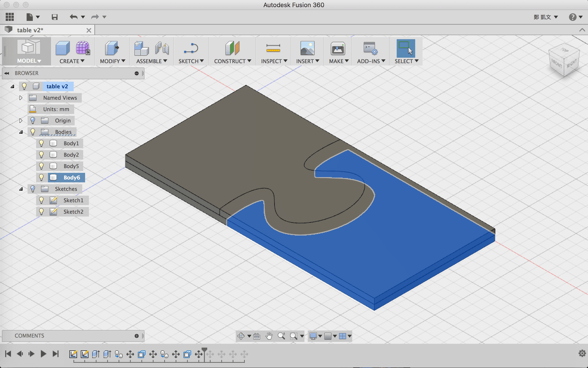Toggle Sketch1 visibility lightbulb

[41, 200]
